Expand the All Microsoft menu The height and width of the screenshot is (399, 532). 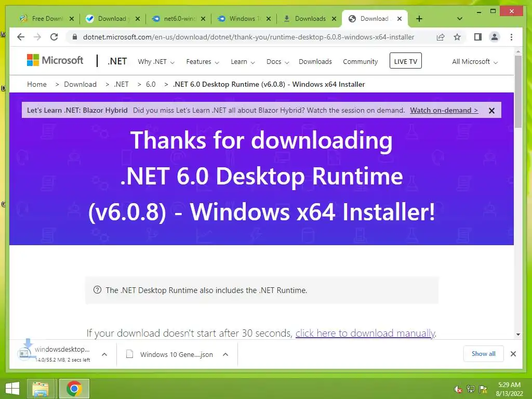click(475, 62)
